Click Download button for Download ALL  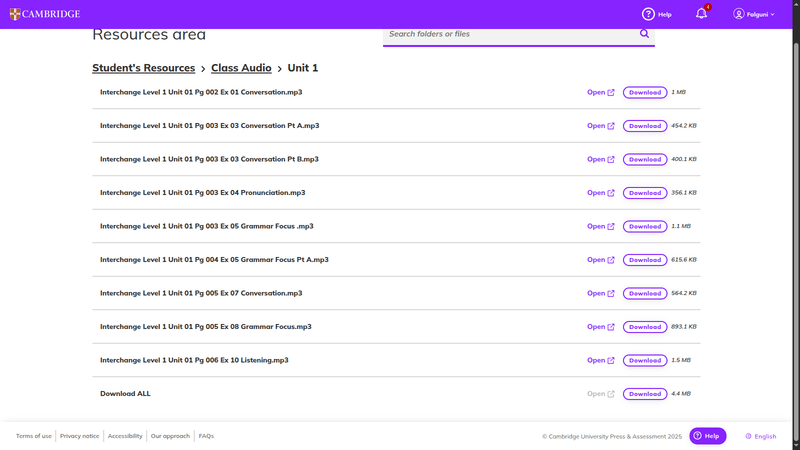click(645, 394)
